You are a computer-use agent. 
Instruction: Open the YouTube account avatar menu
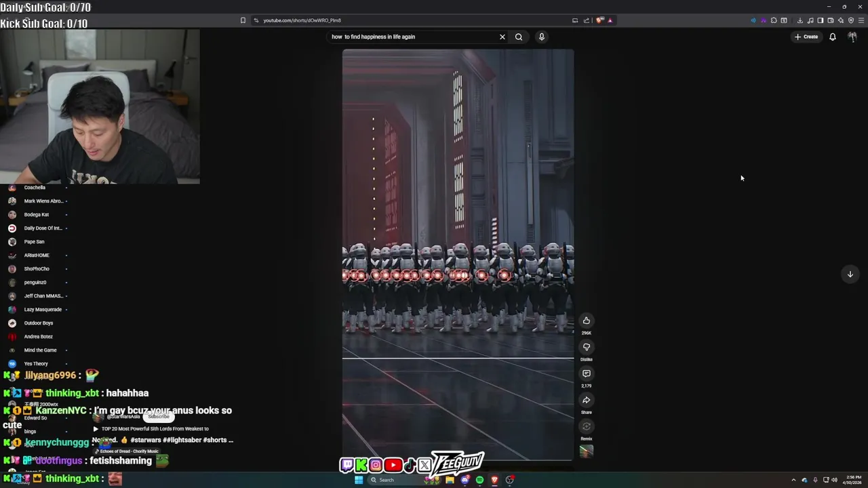click(x=852, y=37)
